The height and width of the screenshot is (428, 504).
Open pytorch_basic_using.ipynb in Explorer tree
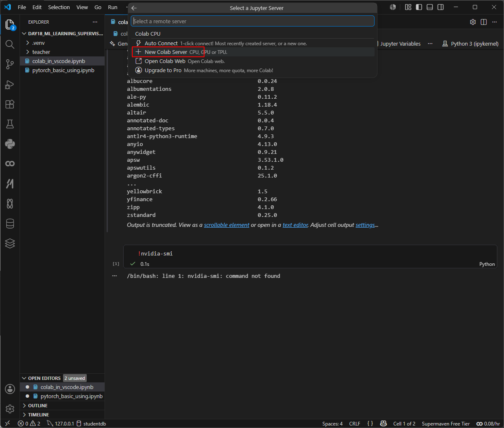tap(62, 70)
